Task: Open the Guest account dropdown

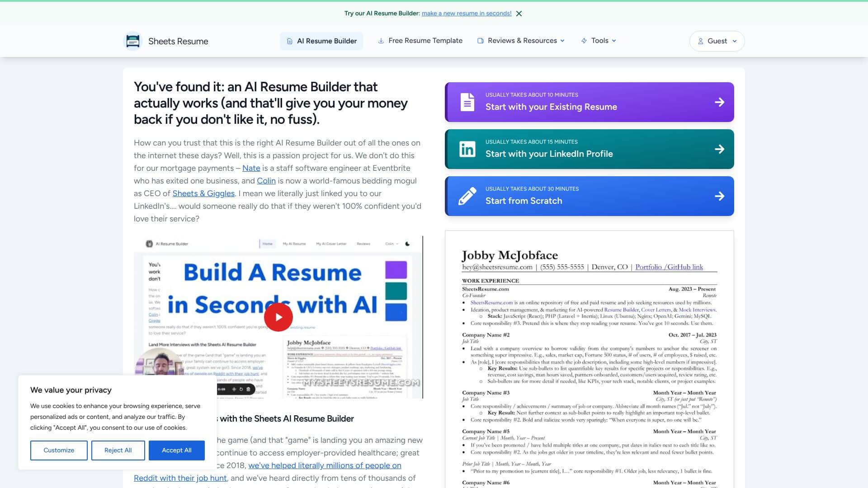Action: click(717, 41)
